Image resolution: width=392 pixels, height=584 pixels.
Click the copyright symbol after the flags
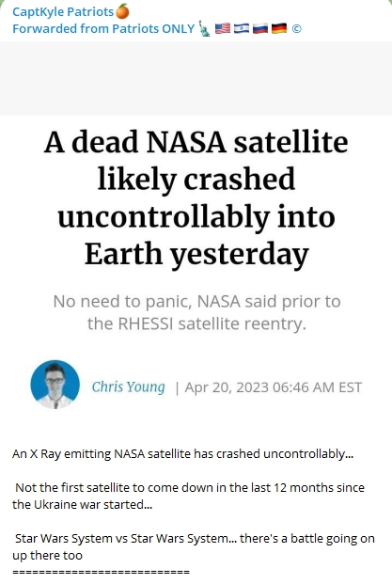(x=297, y=28)
